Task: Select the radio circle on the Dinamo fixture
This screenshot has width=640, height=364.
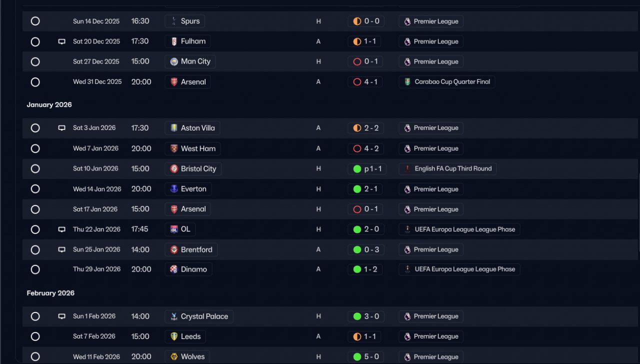Action: tap(35, 269)
